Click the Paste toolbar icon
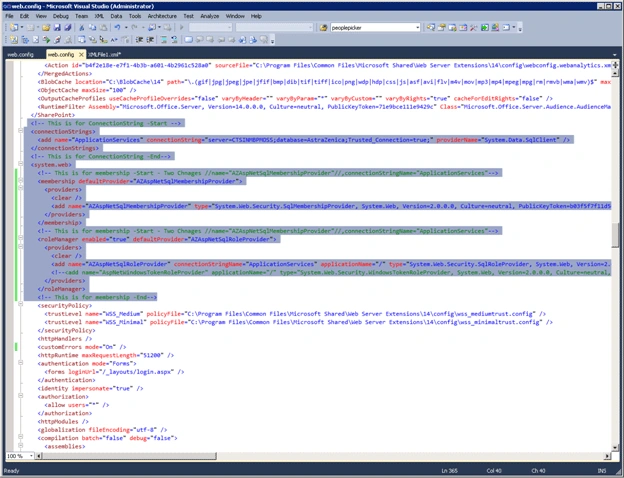 (x=103, y=28)
